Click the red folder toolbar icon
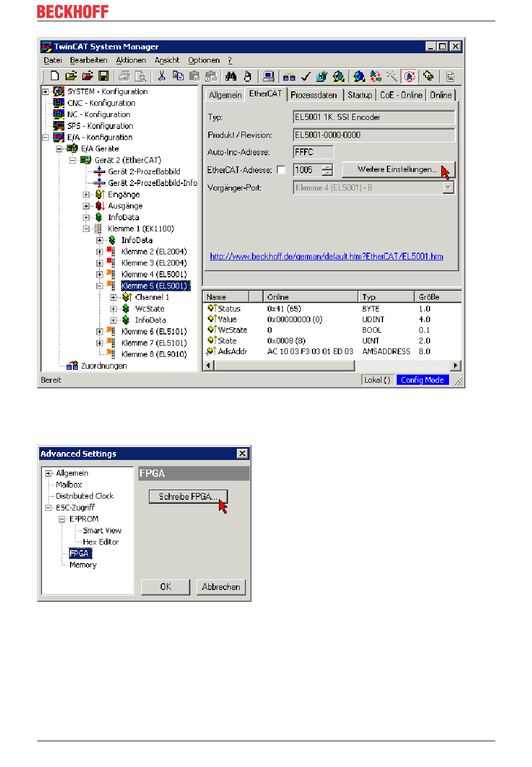The width and height of the screenshot is (532, 767). (87, 76)
